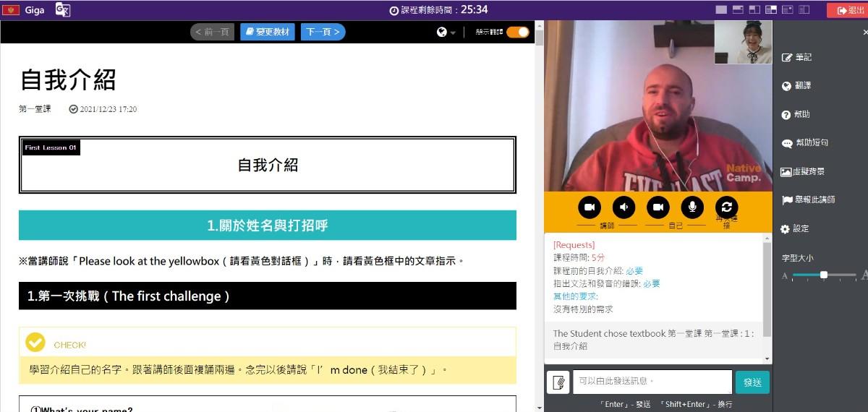This screenshot has height=412, width=868.
Task: Open 筆記 notes in the sidebar
Action: coord(797,57)
